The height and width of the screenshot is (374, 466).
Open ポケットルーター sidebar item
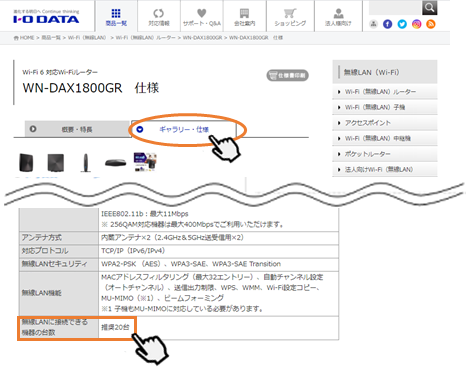(385, 154)
